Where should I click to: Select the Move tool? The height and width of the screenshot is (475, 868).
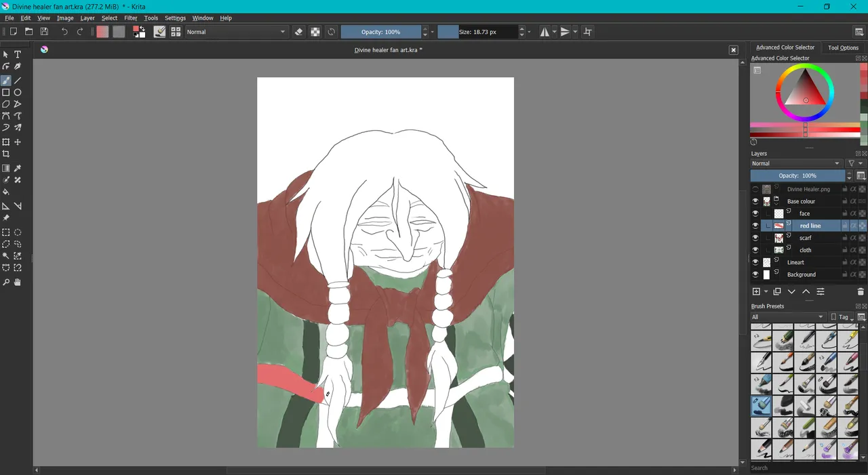pos(18,142)
